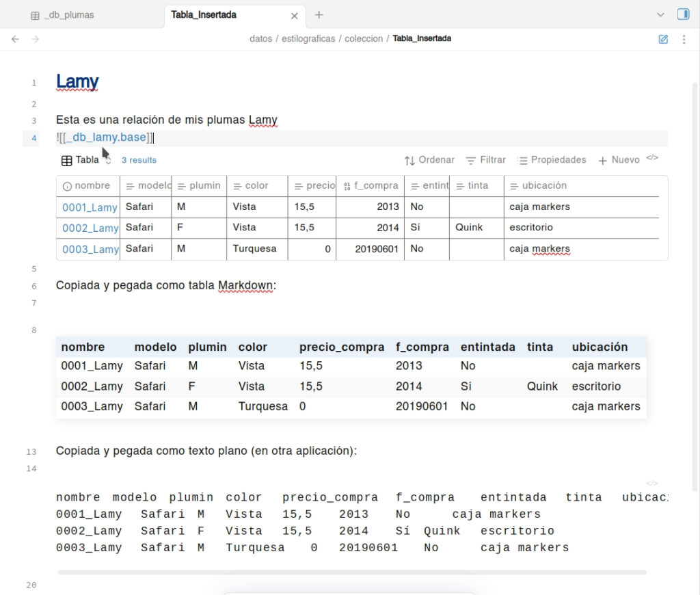Image resolution: width=700 pixels, height=595 pixels.
Task: Open a new tab with the plus icon
Action: 319,15
